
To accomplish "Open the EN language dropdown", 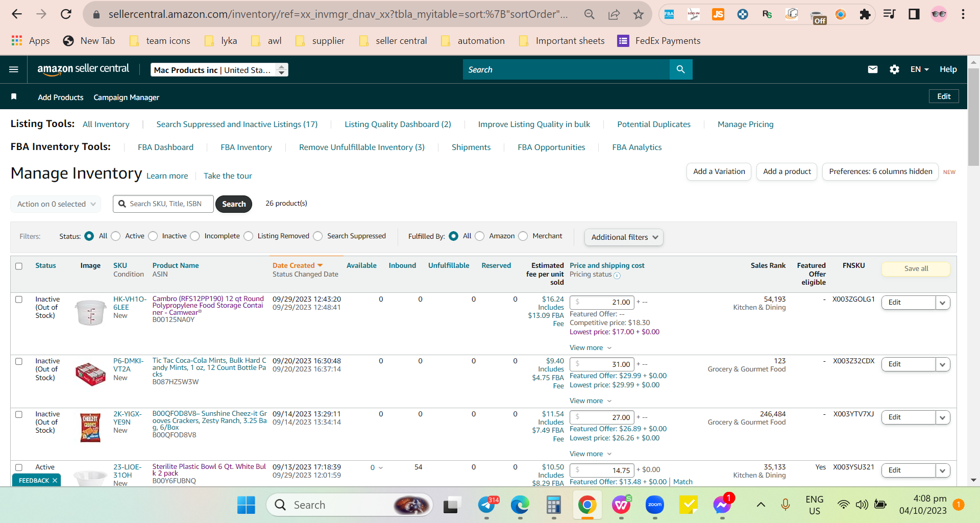I will click(919, 69).
